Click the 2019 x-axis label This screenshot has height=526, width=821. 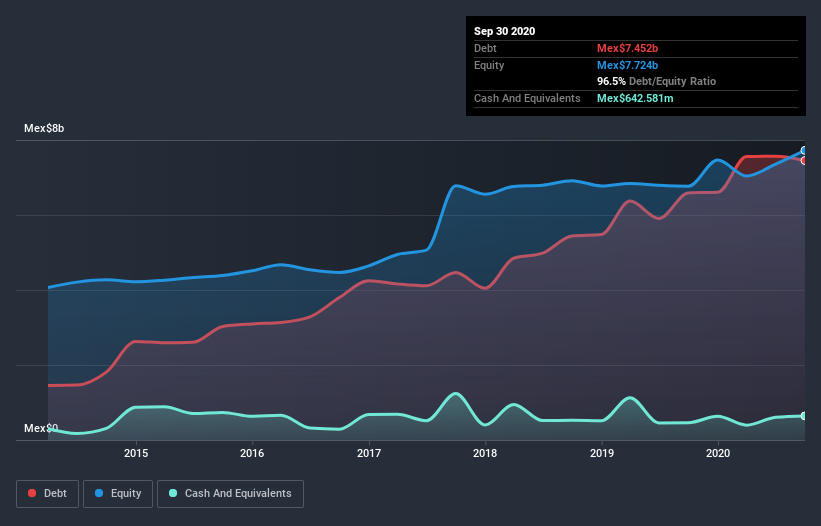pyautogui.click(x=602, y=453)
